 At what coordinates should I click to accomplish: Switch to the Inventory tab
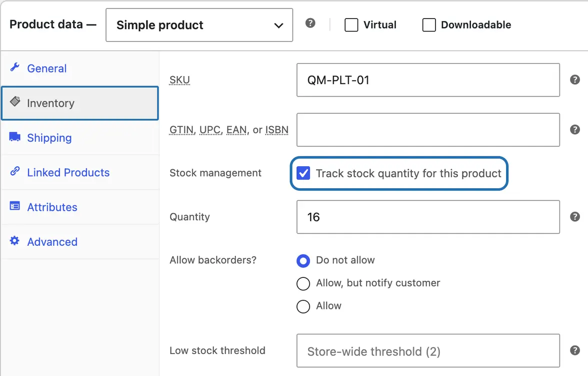pyautogui.click(x=80, y=103)
